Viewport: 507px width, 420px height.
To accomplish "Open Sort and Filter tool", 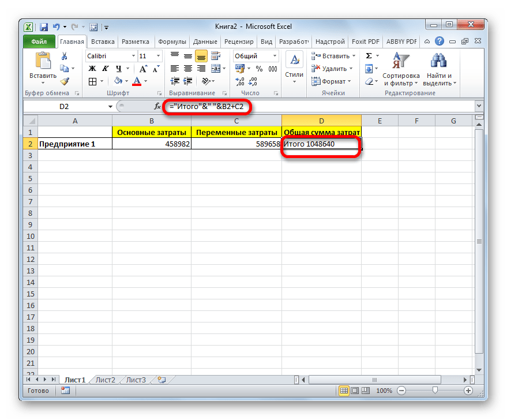I will [400, 68].
